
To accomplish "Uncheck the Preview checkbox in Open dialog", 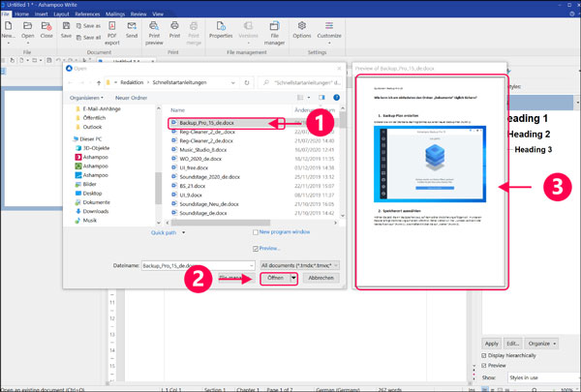I will [255, 248].
